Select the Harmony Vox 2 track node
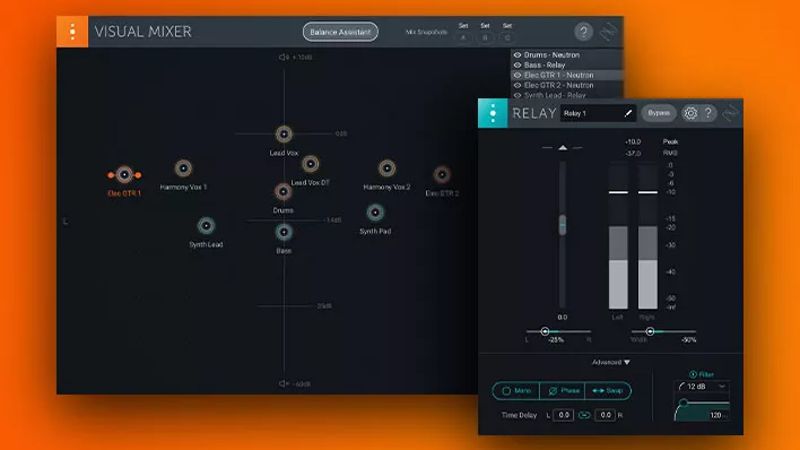 (387, 168)
